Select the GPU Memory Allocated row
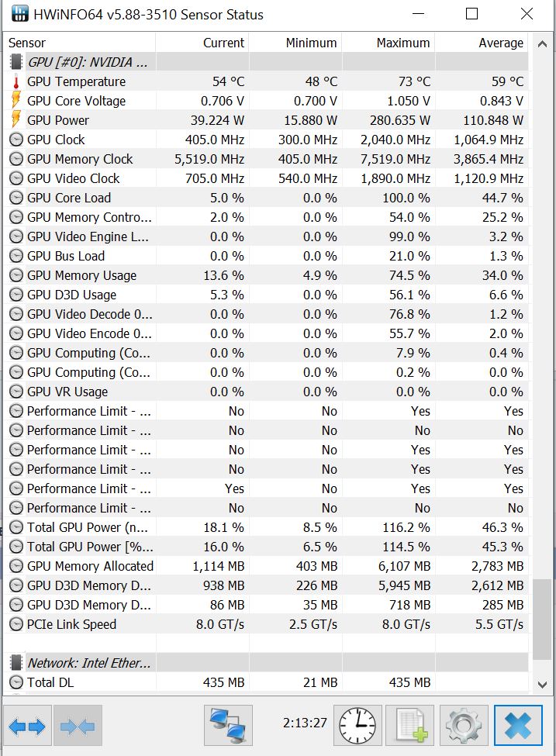Image resolution: width=556 pixels, height=756 pixels. pos(90,566)
